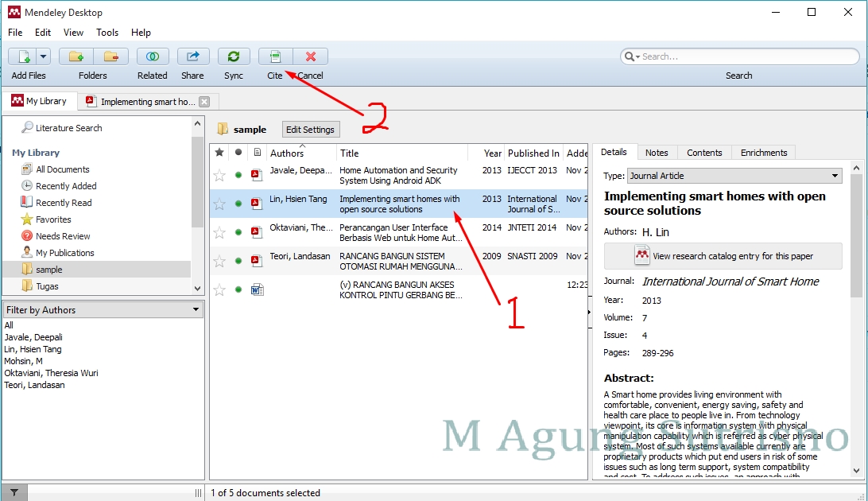Sort by the Published In column header
868x501 pixels.
click(533, 153)
